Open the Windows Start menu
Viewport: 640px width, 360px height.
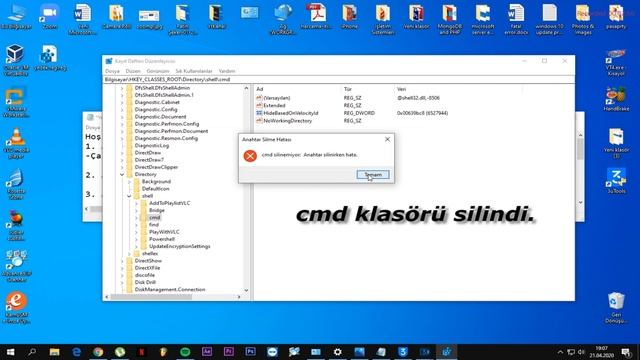pyautogui.click(x=11, y=352)
